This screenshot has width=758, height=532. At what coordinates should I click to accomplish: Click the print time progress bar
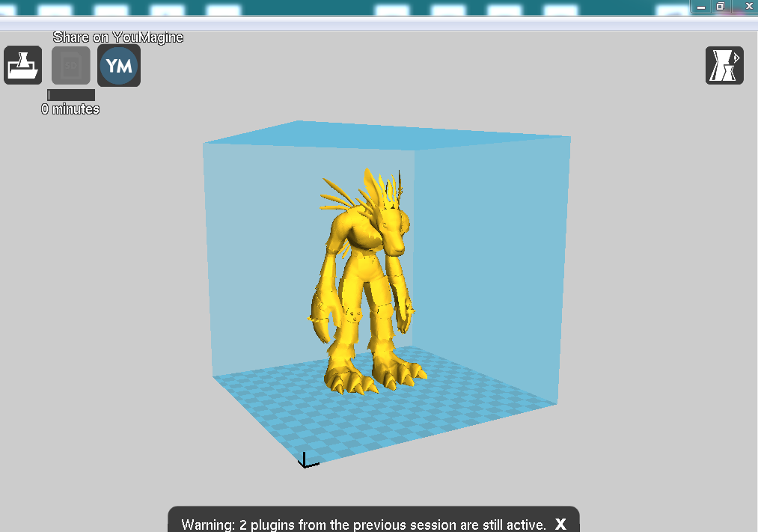coord(71,95)
